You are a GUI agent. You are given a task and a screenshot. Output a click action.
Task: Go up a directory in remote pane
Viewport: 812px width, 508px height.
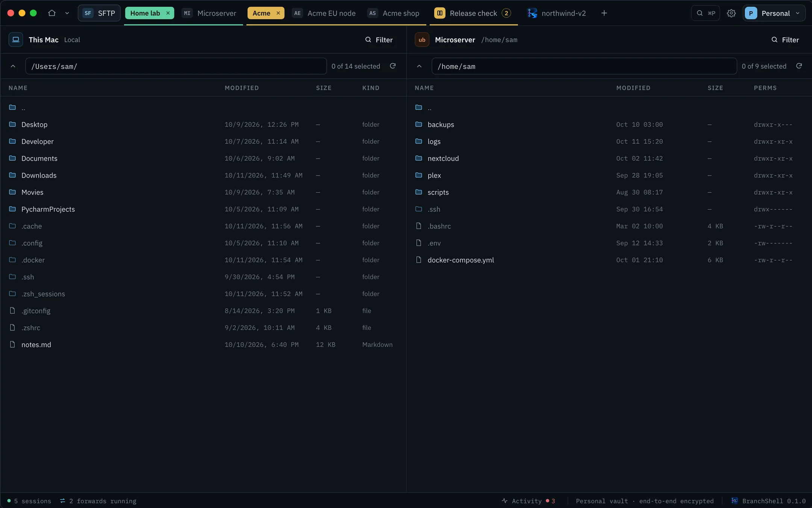(x=419, y=66)
